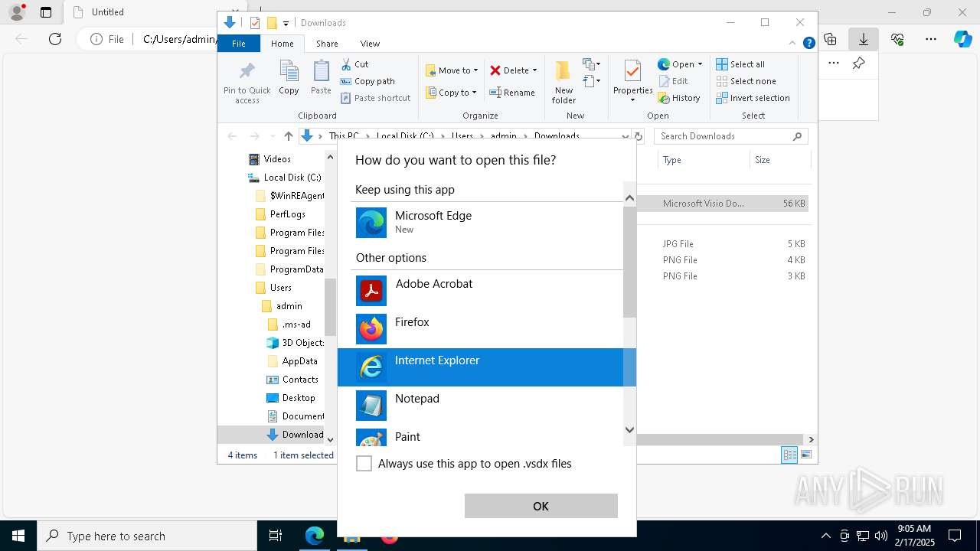980x551 pixels.
Task: Click the Rename ribbon button
Action: [512, 93]
